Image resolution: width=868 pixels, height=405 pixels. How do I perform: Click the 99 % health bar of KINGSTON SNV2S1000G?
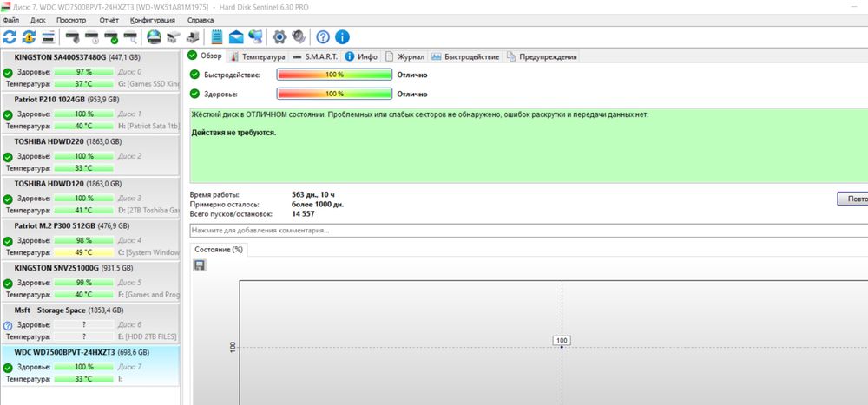(84, 283)
